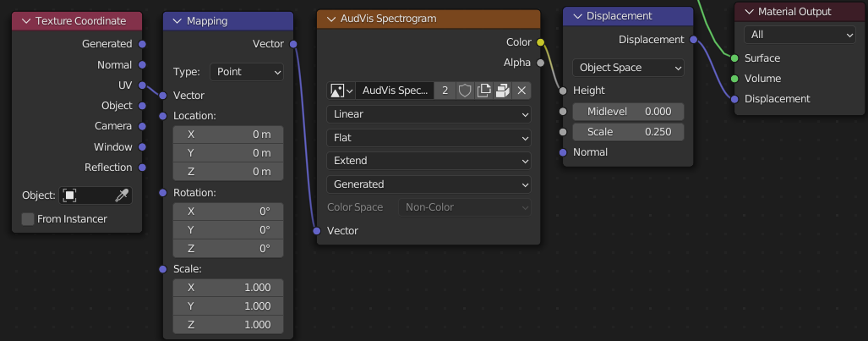Click Location Y value field
Image resolution: width=868 pixels, height=341 pixels.
pos(228,153)
